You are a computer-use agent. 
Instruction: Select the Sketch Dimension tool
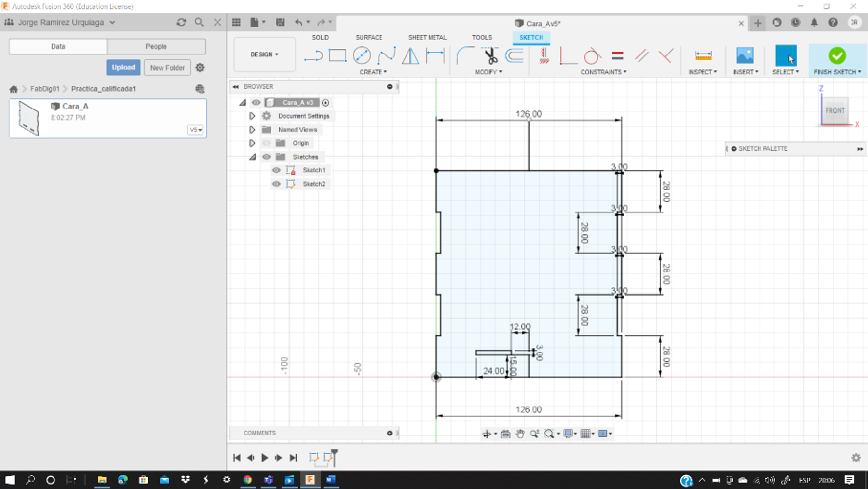pos(435,55)
